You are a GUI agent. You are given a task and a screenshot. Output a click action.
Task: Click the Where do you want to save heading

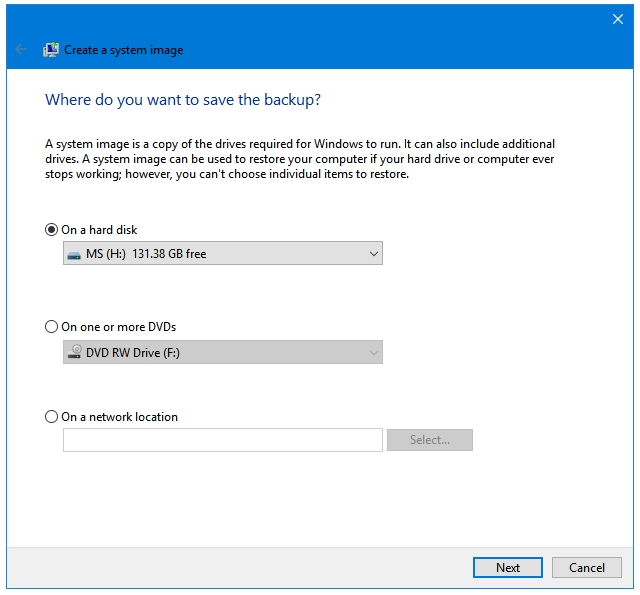pos(183,100)
